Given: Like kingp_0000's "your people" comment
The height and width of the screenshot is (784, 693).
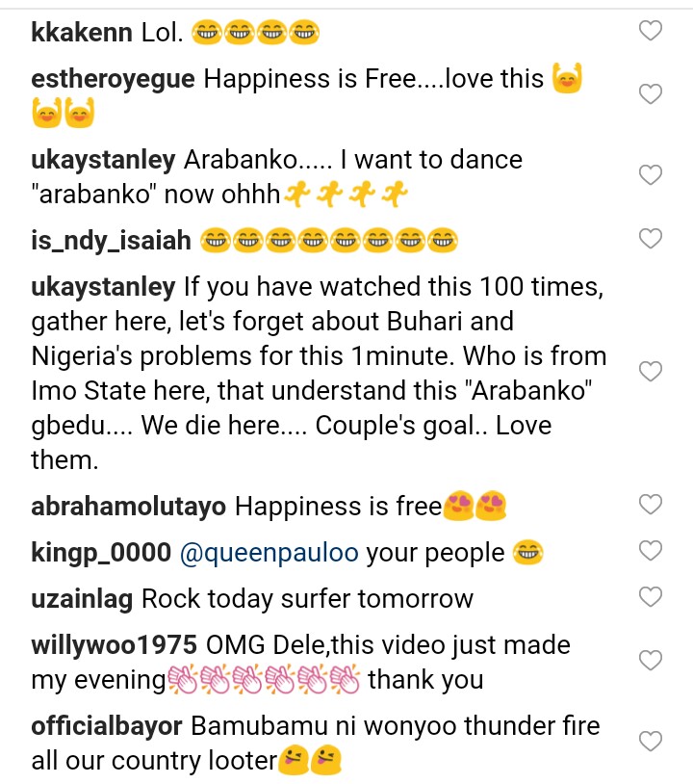Looking at the screenshot, I should pyautogui.click(x=651, y=551).
